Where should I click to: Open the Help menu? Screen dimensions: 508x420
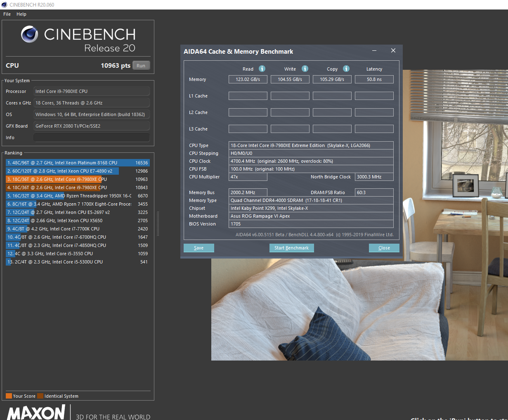click(x=21, y=14)
